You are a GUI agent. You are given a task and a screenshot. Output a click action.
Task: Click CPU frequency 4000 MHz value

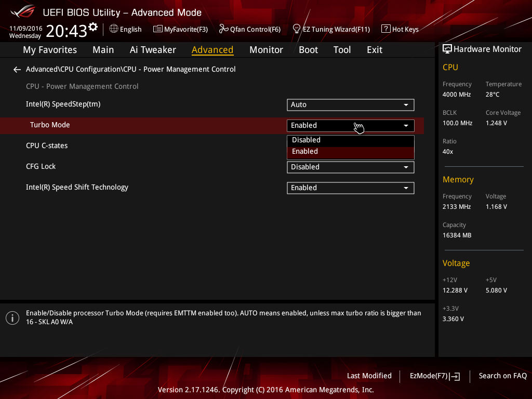tap(457, 95)
